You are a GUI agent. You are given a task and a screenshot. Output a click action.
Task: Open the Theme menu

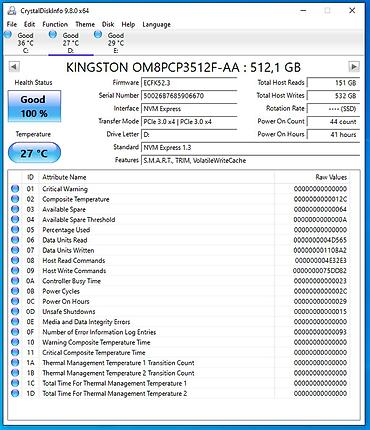pyautogui.click(x=85, y=24)
